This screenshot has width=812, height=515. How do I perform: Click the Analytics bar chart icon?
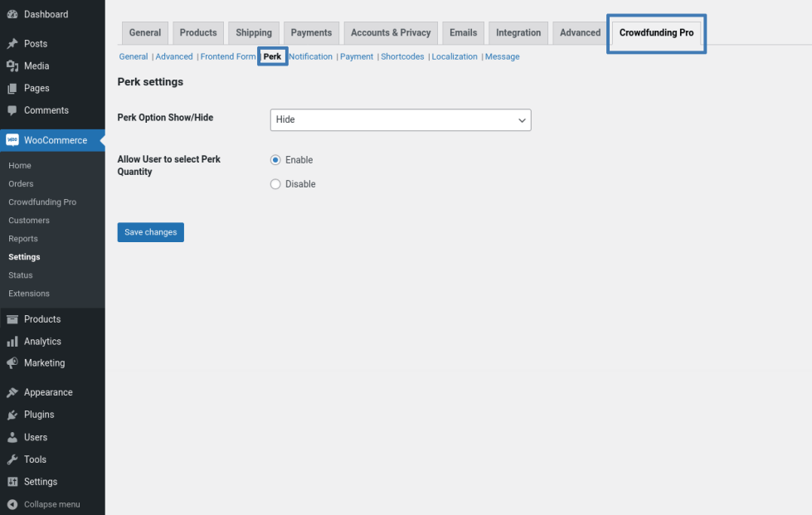12,342
